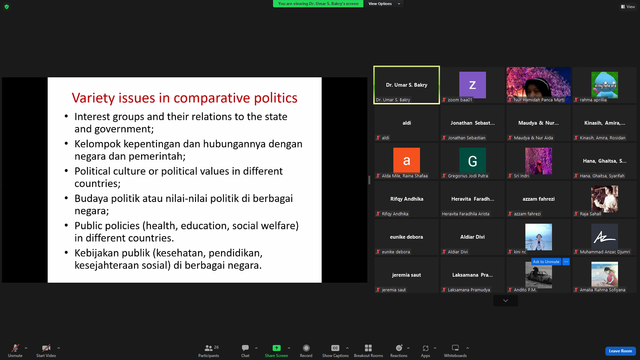Screen dimensions: 640x360
Task: Select Amalia Rahma Sofiyana's tile
Action: pyautogui.click(x=604, y=275)
